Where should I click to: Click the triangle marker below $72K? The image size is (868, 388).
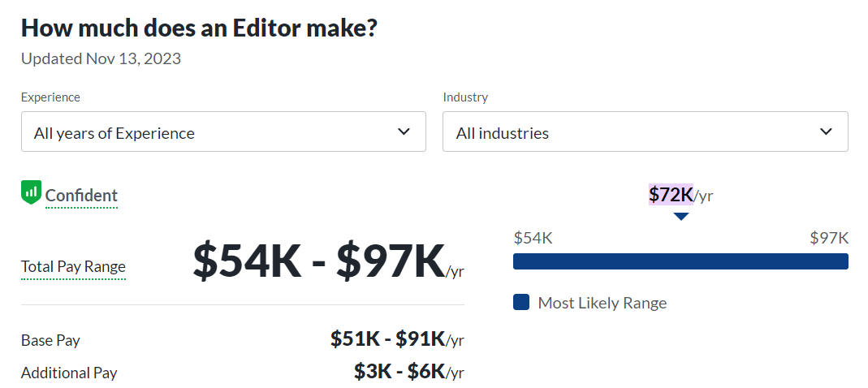click(x=681, y=216)
